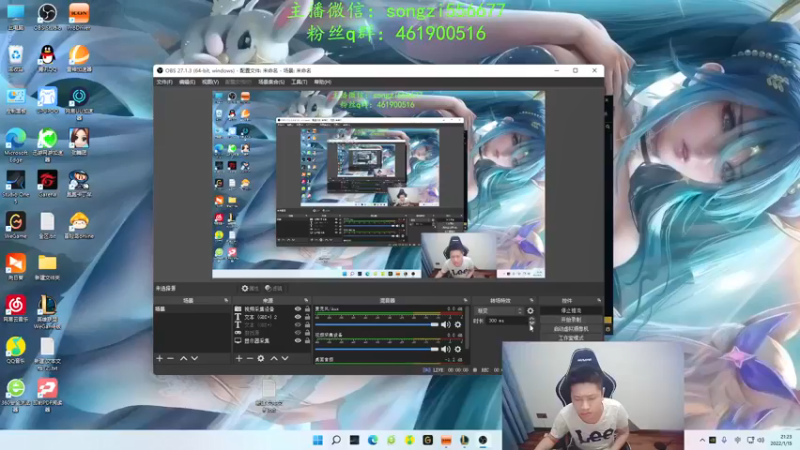This screenshot has height=450, width=800.
Task: Open the OBS Studio desktop shortcut
Action: click(47, 15)
